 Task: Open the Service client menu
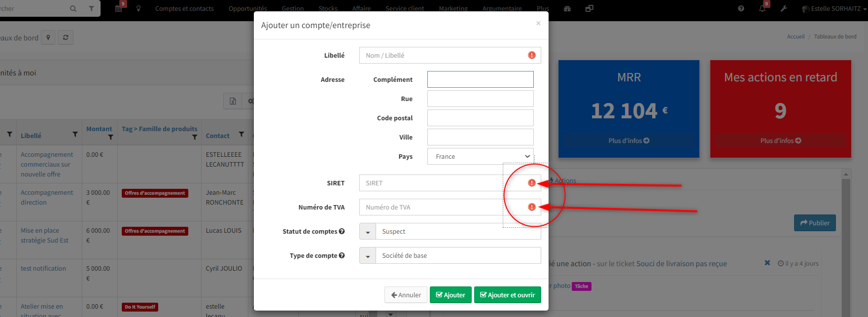click(x=405, y=8)
